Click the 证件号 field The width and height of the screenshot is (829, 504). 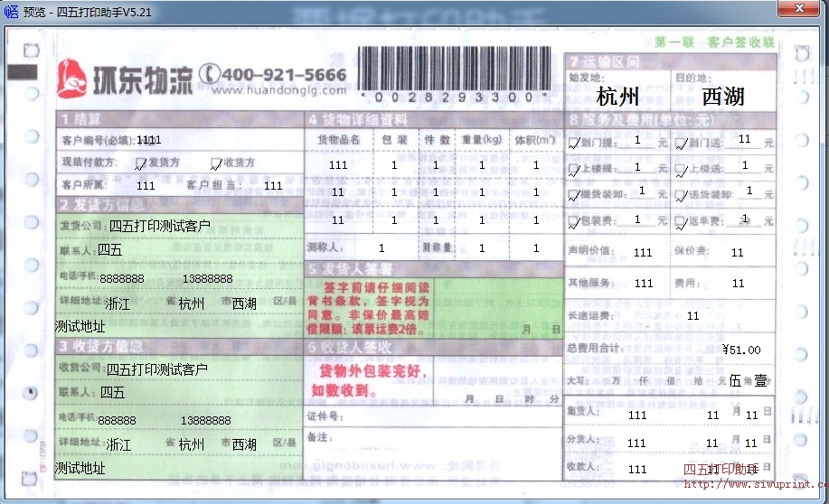click(434, 416)
